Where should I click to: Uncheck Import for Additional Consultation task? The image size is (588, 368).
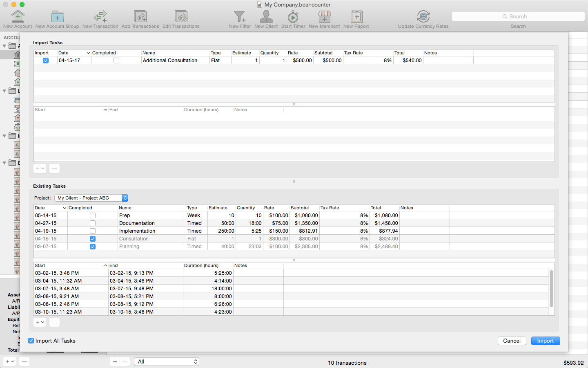(46, 61)
